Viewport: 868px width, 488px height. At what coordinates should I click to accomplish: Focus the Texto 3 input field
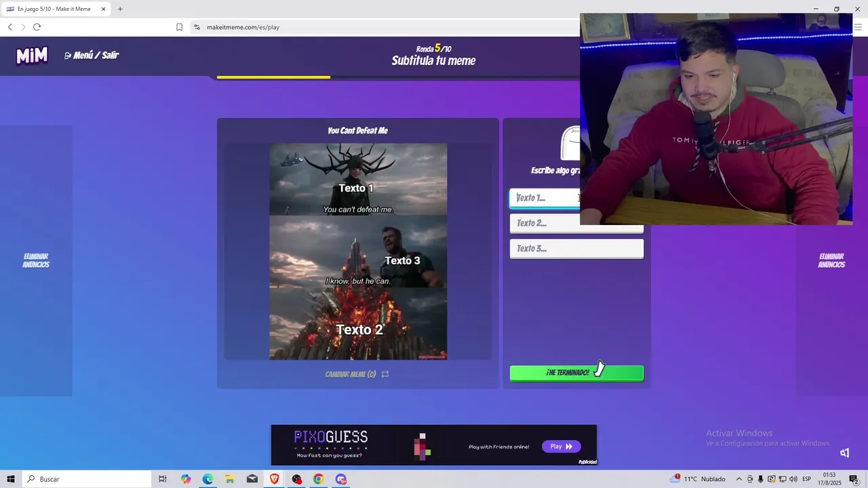coord(576,248)
